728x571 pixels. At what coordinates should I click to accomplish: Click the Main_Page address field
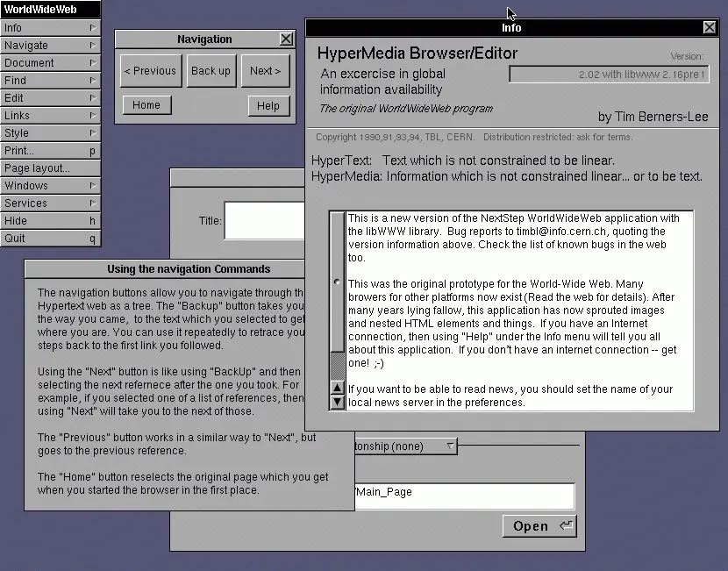pos(465,496)
